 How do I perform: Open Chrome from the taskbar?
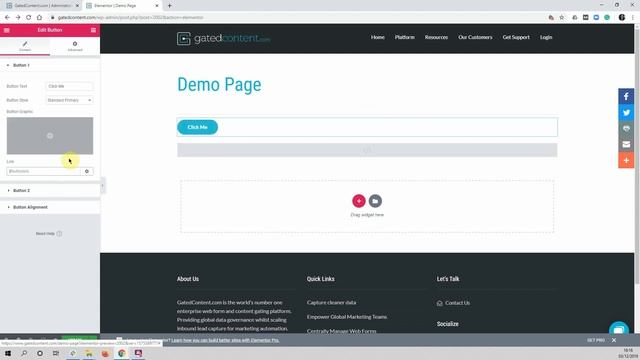[121, 353]
